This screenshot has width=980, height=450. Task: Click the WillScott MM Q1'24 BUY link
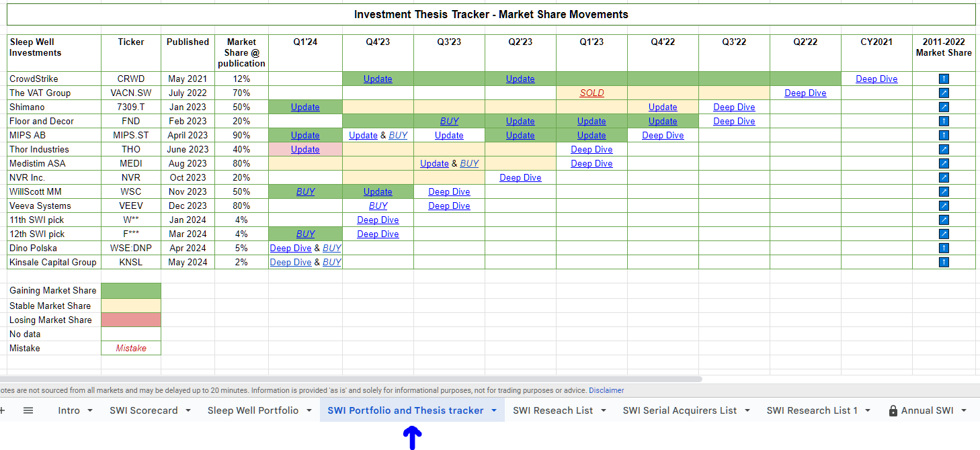click(305, 192)
